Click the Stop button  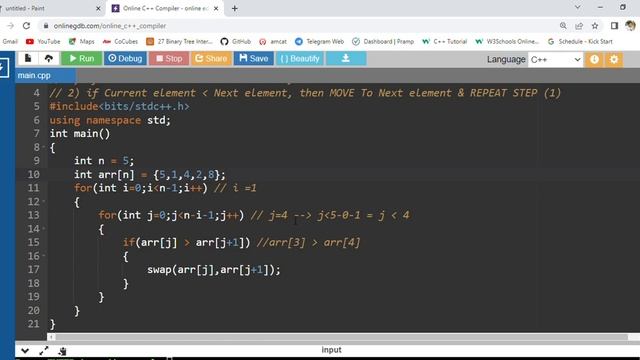[169, 59]
